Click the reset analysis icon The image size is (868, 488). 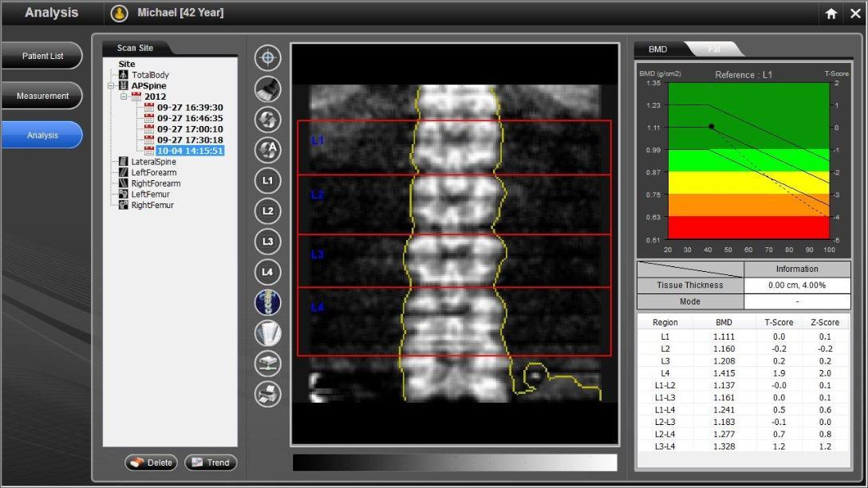pyautogui.click(x=267, y=120)
